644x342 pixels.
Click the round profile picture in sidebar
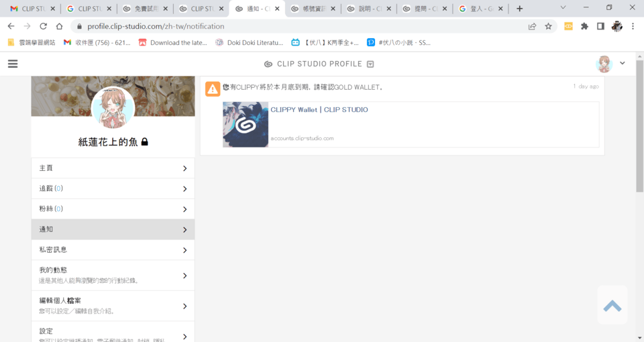click(x=113, y=107)
